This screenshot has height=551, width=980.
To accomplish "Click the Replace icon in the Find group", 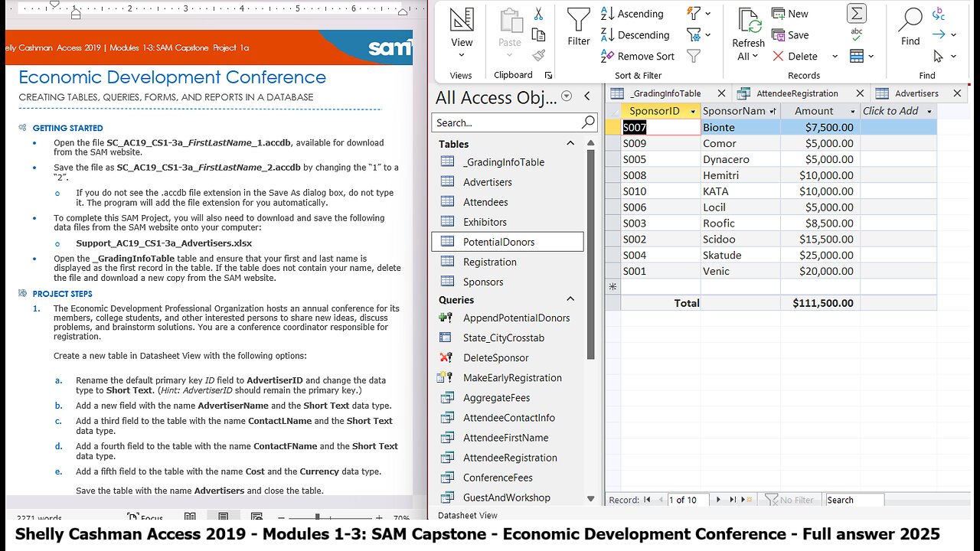I will tap(939, 14).
